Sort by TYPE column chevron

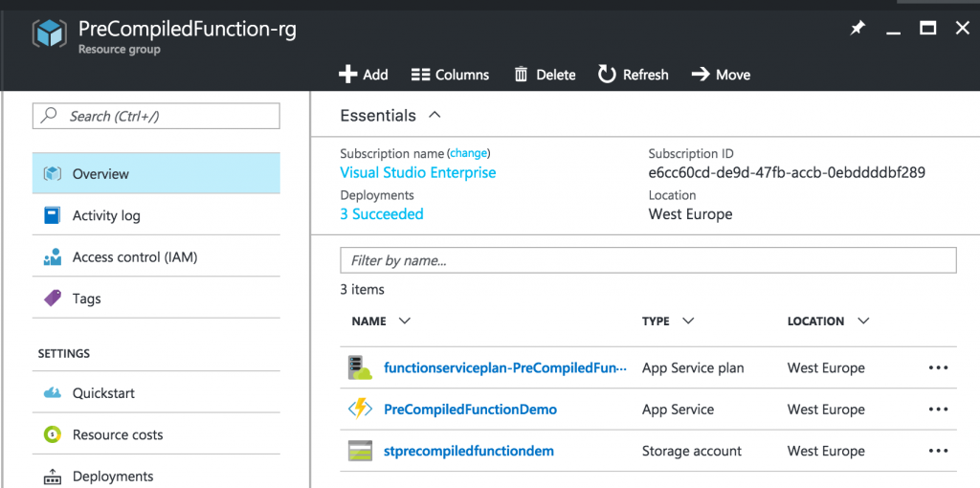(688, 322)
